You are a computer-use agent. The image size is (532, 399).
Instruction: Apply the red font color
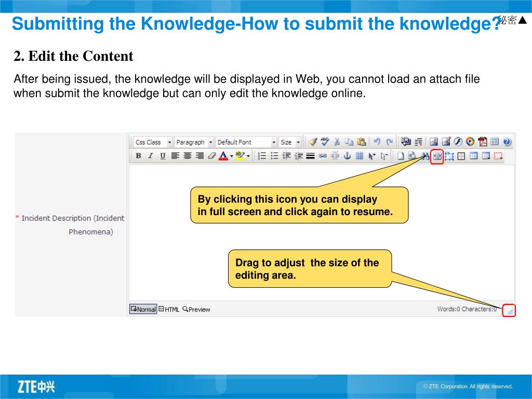point(223,156)
